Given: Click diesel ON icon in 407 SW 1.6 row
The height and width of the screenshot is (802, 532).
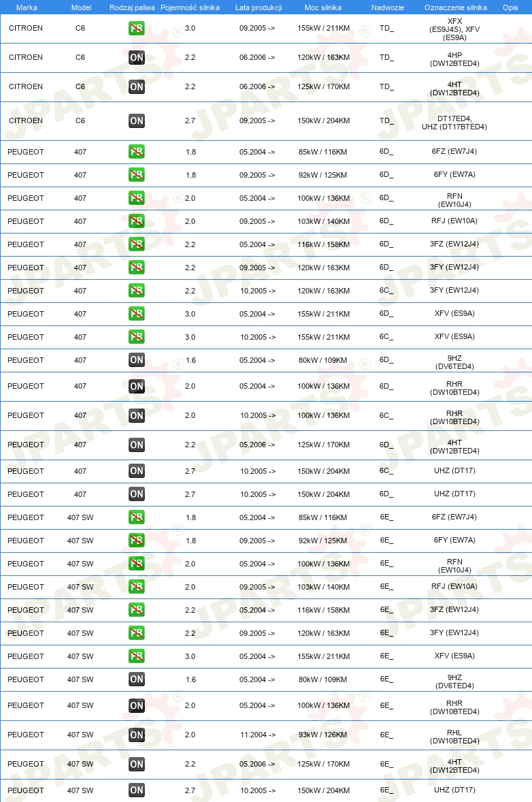Looking at the screenshot, I should [x=137, y=679].
